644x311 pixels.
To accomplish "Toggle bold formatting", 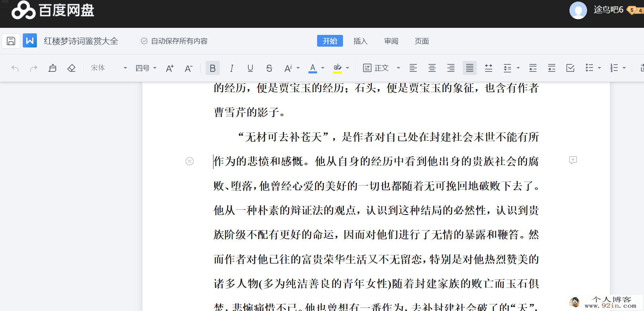I will [213, 68].
